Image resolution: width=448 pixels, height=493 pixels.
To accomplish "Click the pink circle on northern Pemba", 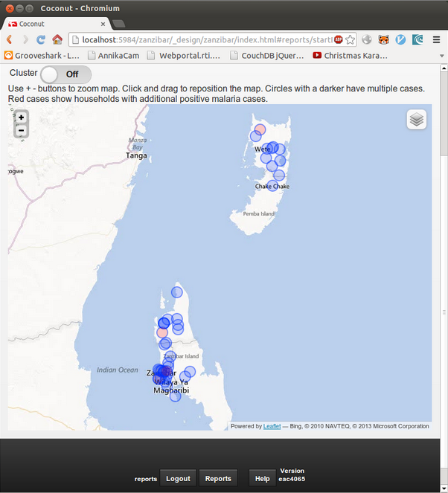I will [x=260, y=129].
